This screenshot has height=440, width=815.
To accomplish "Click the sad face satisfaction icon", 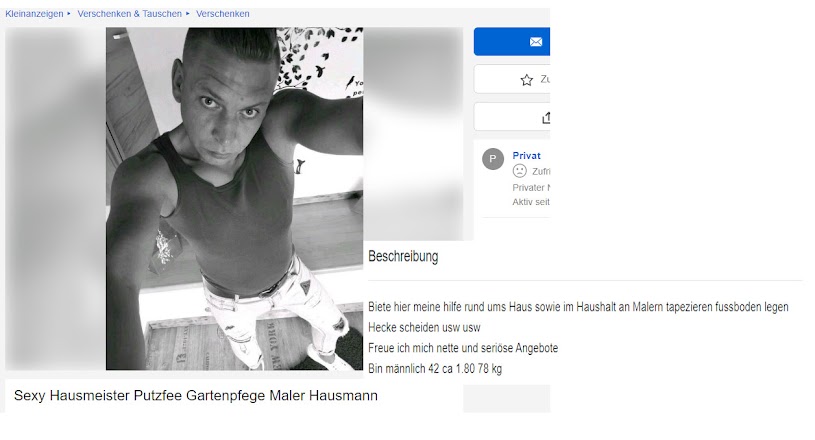I will coord(519,171).
